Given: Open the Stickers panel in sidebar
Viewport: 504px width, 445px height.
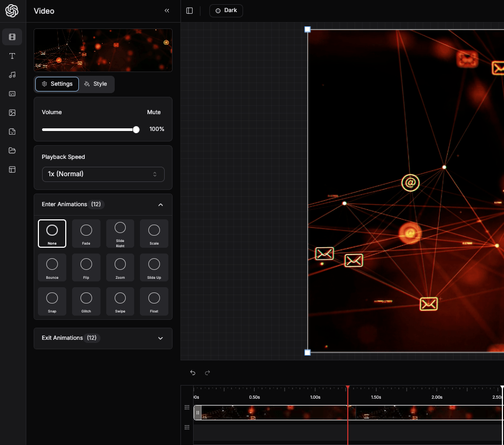Looking at the screenshot, I should tap(12, 132).
